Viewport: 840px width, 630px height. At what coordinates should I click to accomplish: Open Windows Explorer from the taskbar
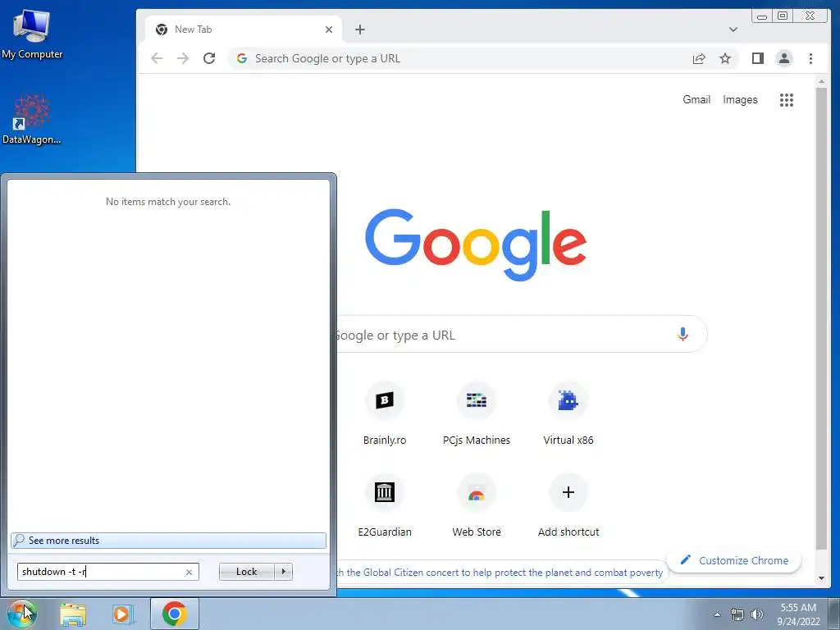coord(73,614)
